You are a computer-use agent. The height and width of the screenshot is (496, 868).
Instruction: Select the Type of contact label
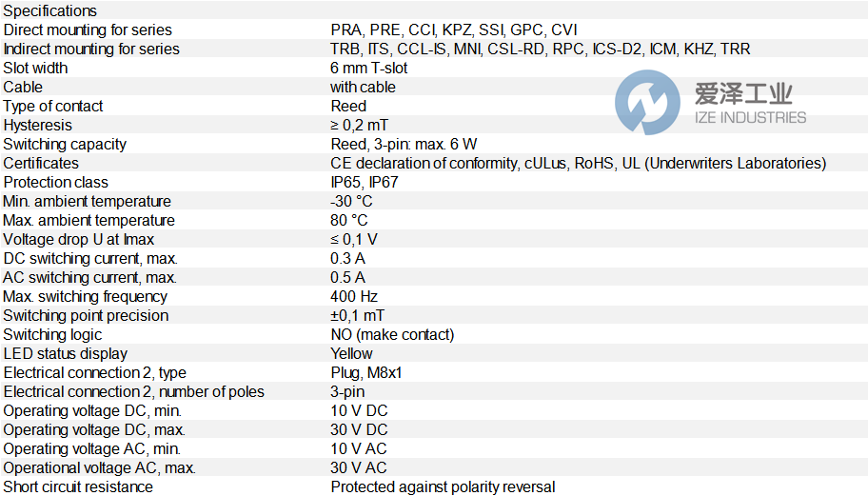click(x=53, y=106)
